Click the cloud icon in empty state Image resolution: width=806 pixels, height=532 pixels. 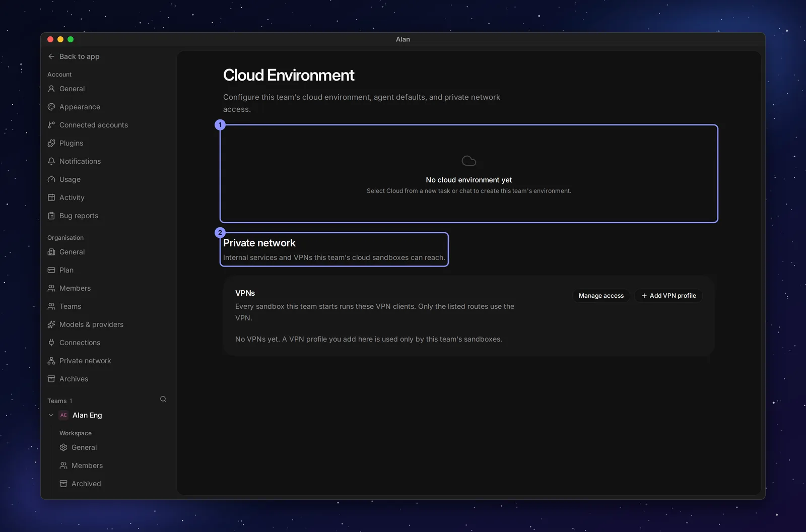click(x=469, y=161)
